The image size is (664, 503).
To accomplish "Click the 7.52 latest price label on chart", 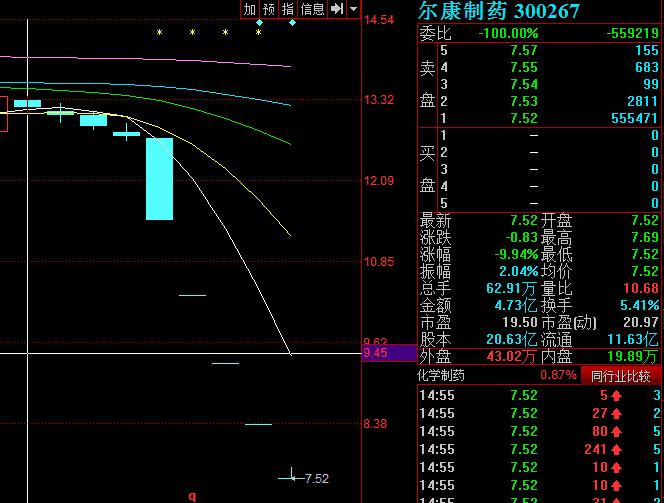I will 316,478.
